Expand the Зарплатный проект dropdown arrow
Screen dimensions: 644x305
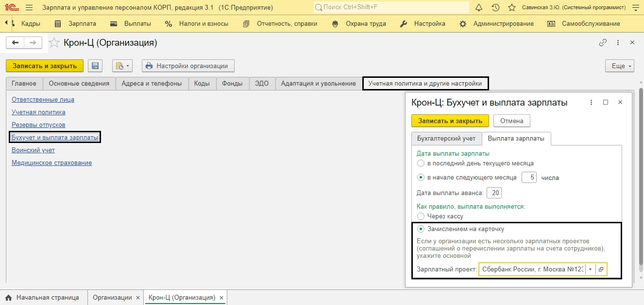(590, 269)
